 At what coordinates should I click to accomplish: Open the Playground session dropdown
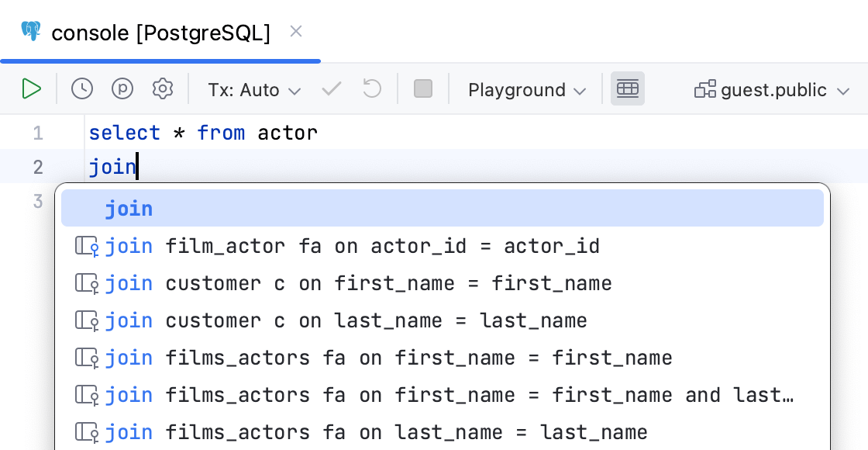point(526,88)
